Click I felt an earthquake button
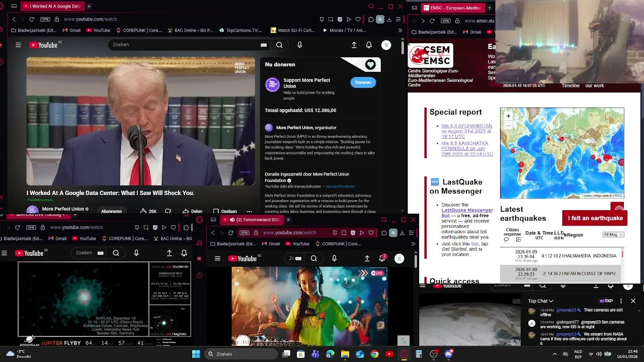 pos(595,218)
